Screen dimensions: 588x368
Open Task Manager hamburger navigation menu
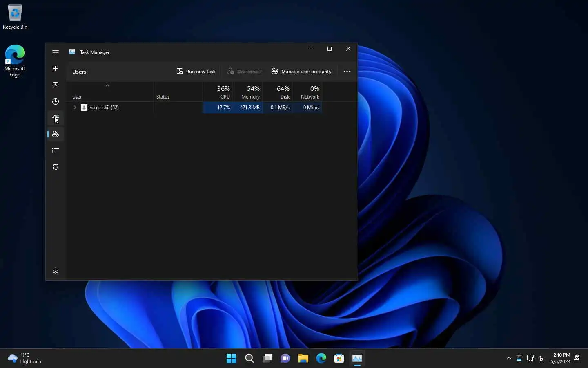click(x=56, y=52)
